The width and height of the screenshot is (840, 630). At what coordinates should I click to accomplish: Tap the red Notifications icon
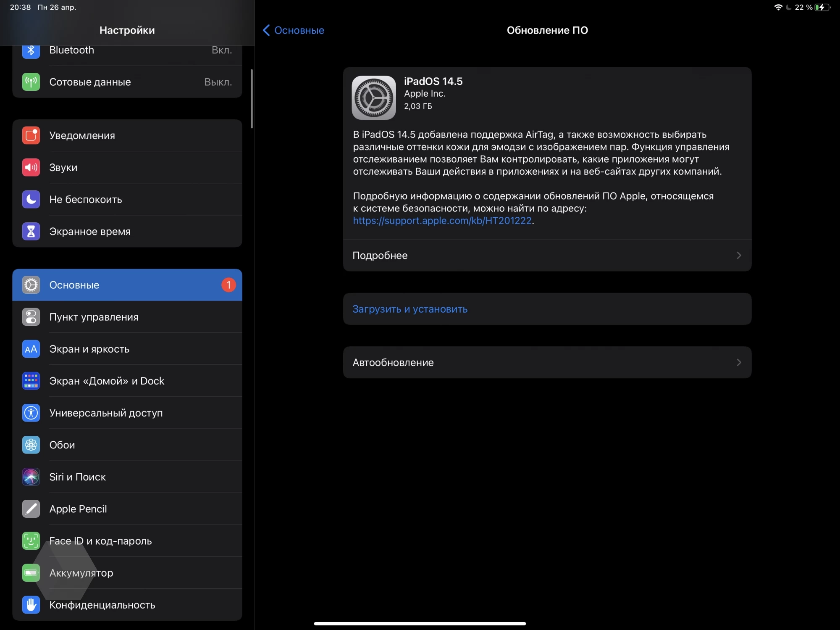(x=31, y=135)
